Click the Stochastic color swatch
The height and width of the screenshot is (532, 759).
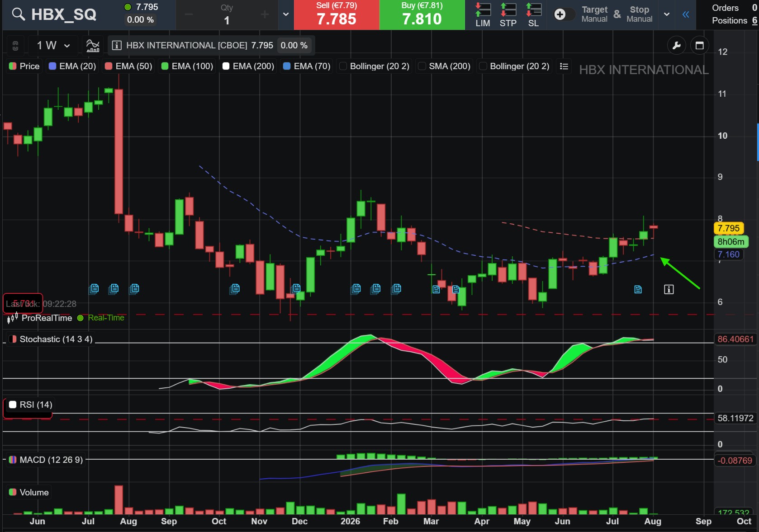[13, 339]
